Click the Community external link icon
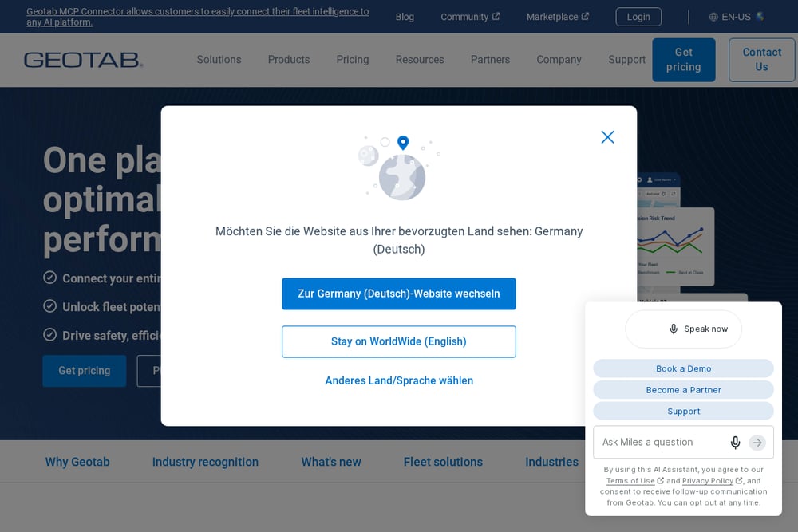Screen dimensions: 798x532 click(x=496, y=16)
